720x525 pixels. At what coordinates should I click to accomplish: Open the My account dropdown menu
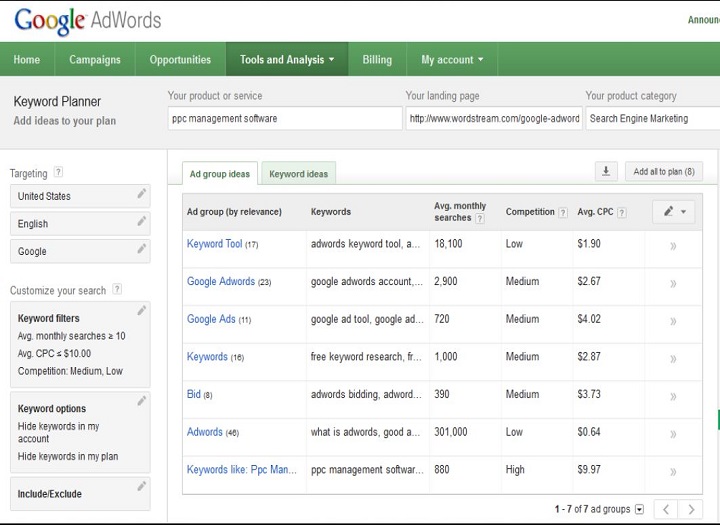(452, 59)
